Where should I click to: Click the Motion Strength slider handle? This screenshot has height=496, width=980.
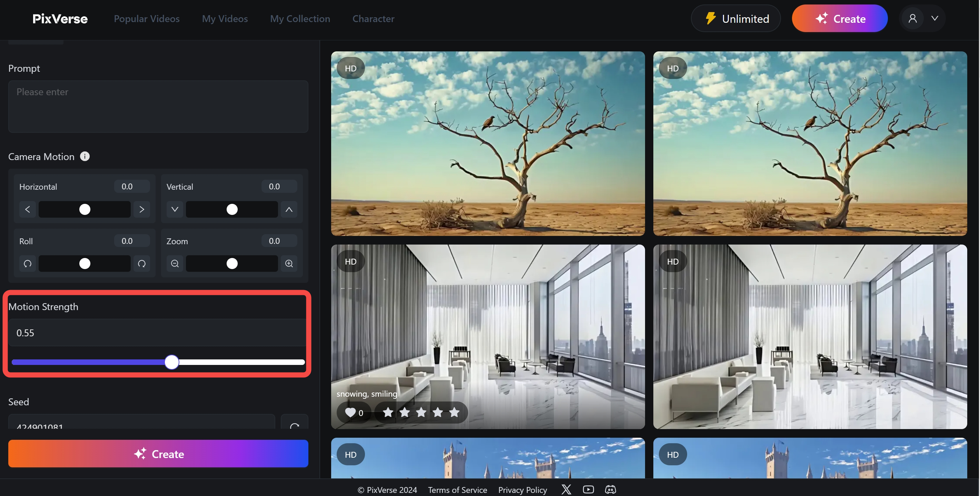point(172,362)
